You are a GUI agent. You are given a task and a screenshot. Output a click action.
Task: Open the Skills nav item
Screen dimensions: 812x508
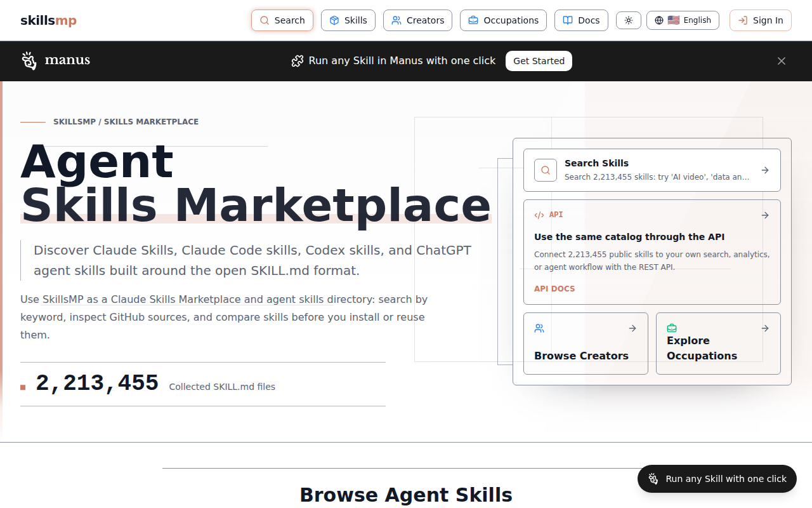(x=348, y=20)
